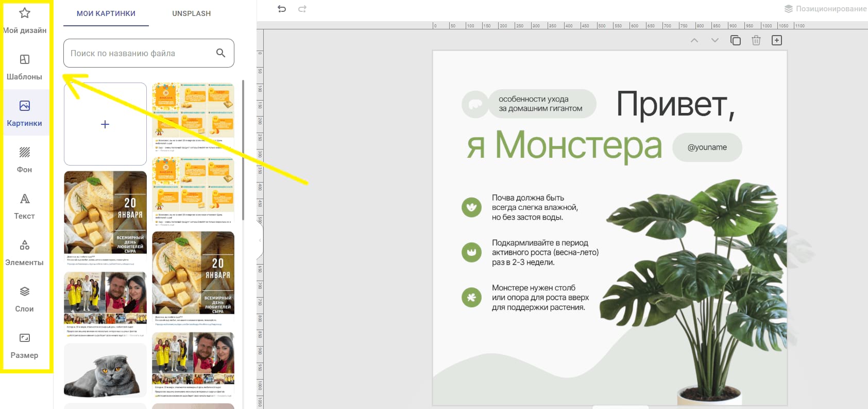
Task: Click the redo arrow icon
Action: (x=302, y=9)
